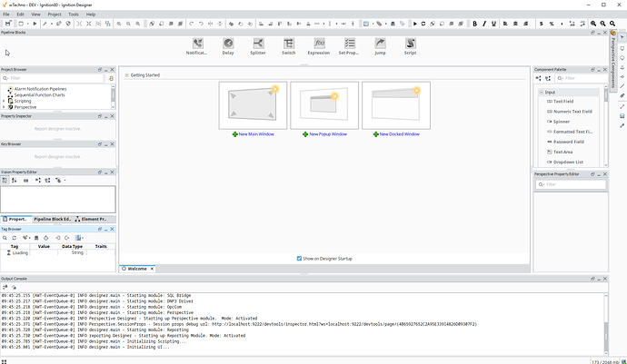Open the Tools menu
627x364 pixels.
click(x=74, y=15)
